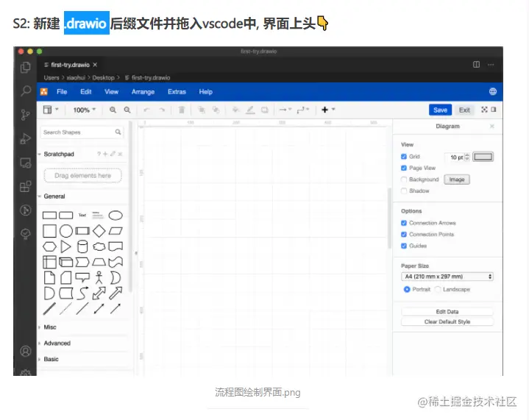The width and height of the screenshot is (529, 420).
Task: Toggle the Grid checkbox
Action: click(404, 157)
